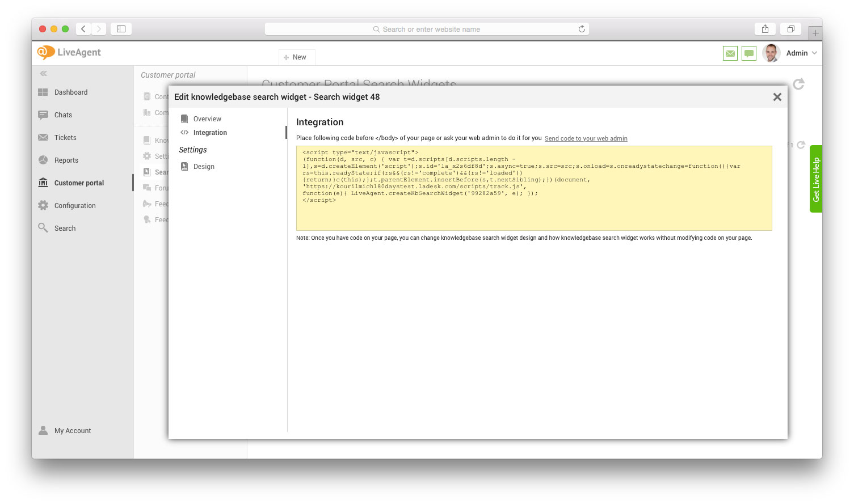Open the Overview section in dialog

207,119
